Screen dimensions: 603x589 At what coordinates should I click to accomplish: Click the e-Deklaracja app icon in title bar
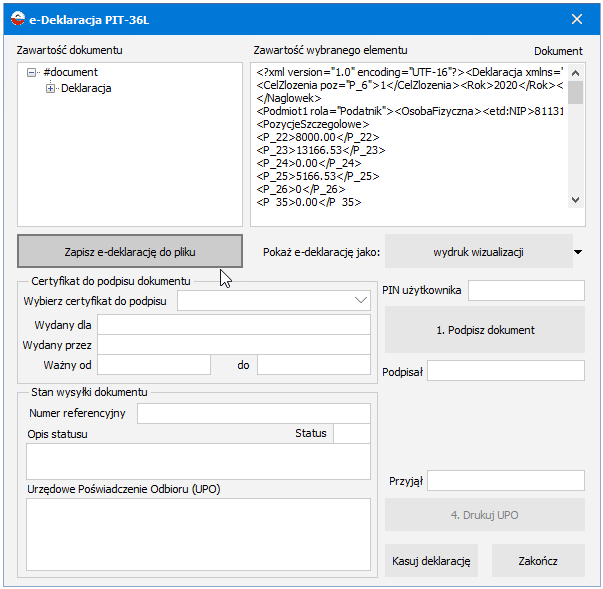click(x=18, y=18)
